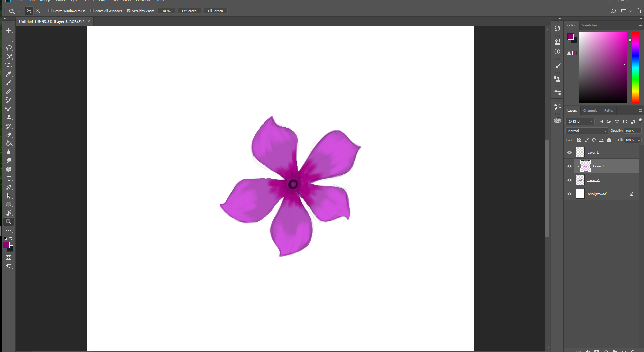
Task: Select the Brush tool
Action: [9, 83]
